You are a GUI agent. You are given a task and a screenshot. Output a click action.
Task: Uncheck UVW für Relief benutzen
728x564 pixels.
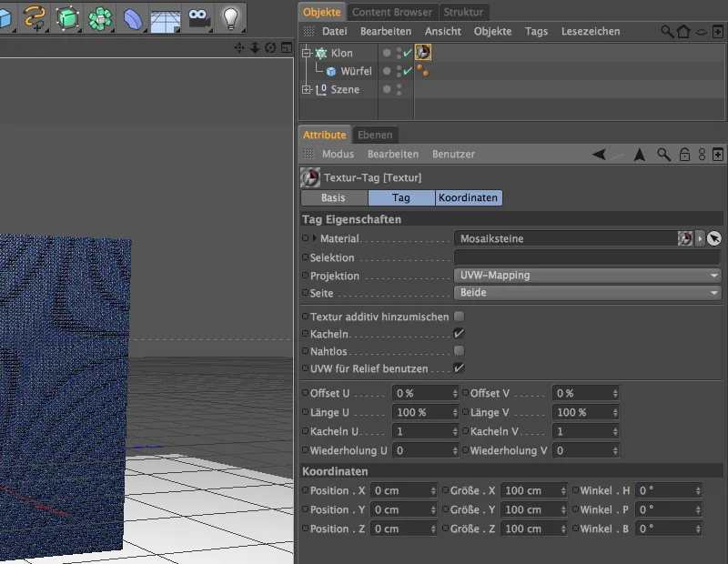pyautogui.click(x=459, y=368)
